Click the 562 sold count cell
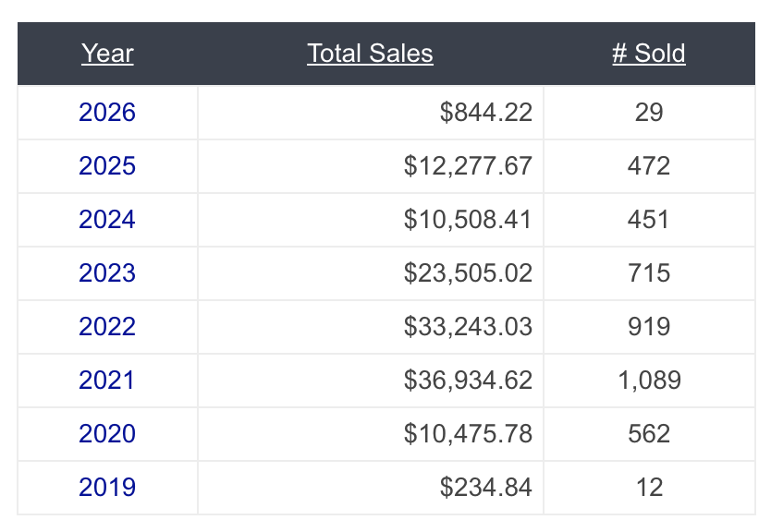The height and width of the screenshot is (532, 771). (649, 434)
